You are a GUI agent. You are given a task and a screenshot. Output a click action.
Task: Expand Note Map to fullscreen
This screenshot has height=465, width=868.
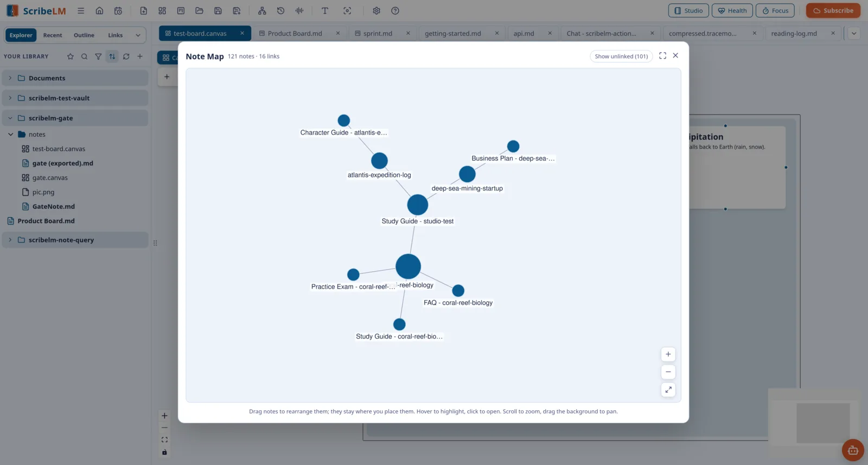(662, 56)
